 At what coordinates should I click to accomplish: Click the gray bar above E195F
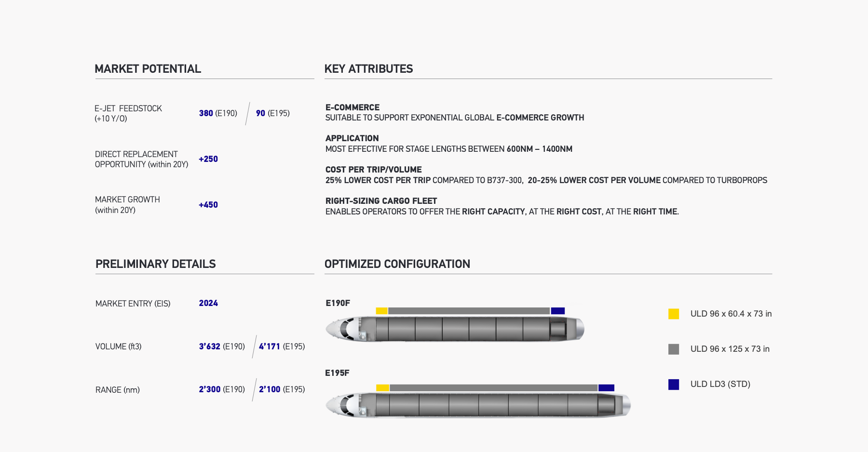pos(493,388)
